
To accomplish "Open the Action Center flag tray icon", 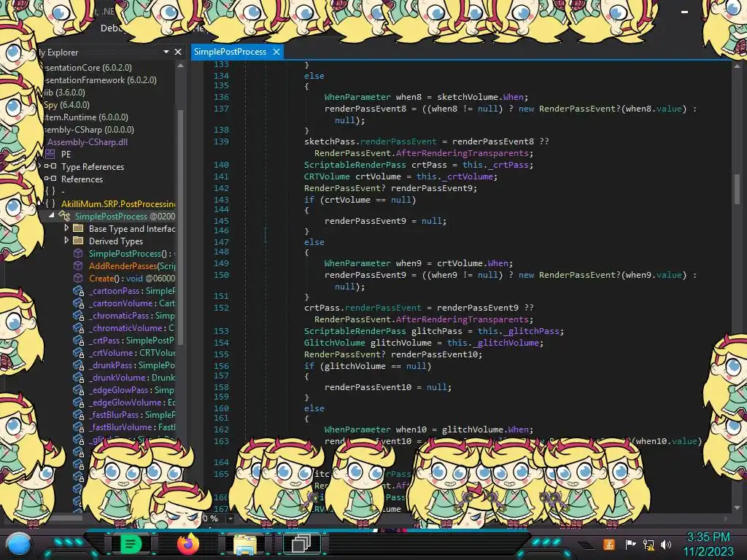I will pyautogui.click(x=630, y=544).
